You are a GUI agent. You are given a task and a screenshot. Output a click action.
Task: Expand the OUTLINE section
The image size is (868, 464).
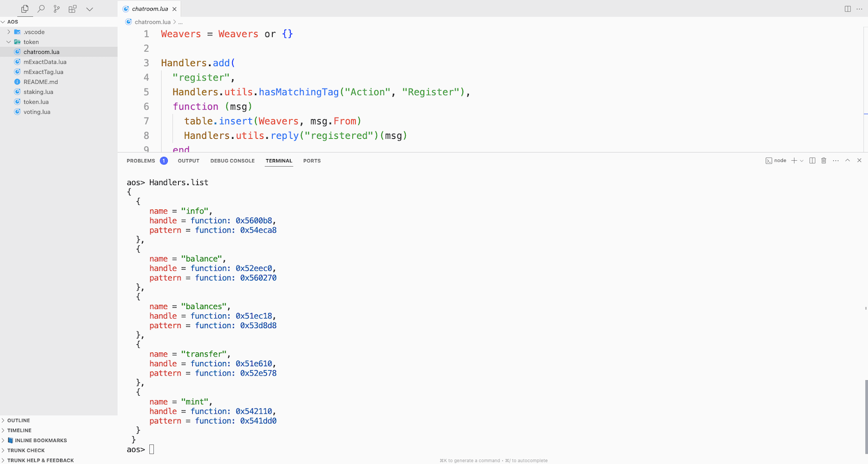[x=19, y=421]
